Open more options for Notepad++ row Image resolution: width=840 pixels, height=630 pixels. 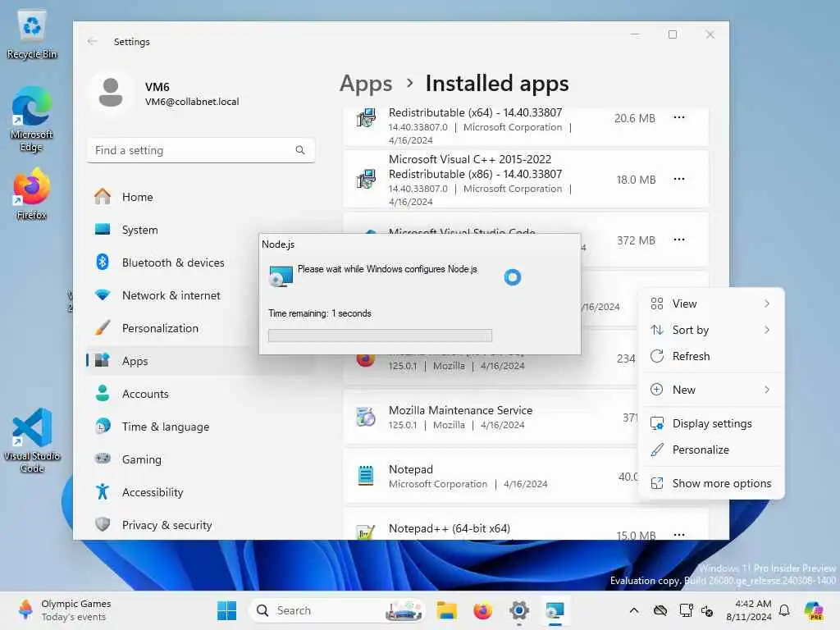678,534
